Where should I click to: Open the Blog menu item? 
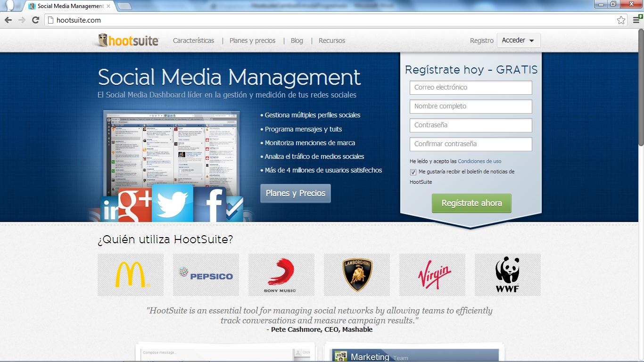(x=297, y=41)
